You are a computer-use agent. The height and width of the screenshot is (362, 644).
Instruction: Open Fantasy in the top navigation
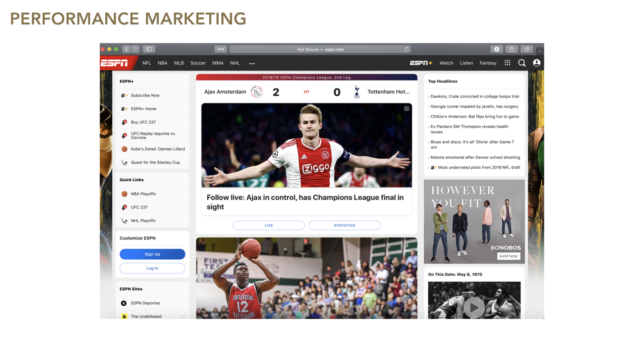pyautogui.click(x=488, y=63)
